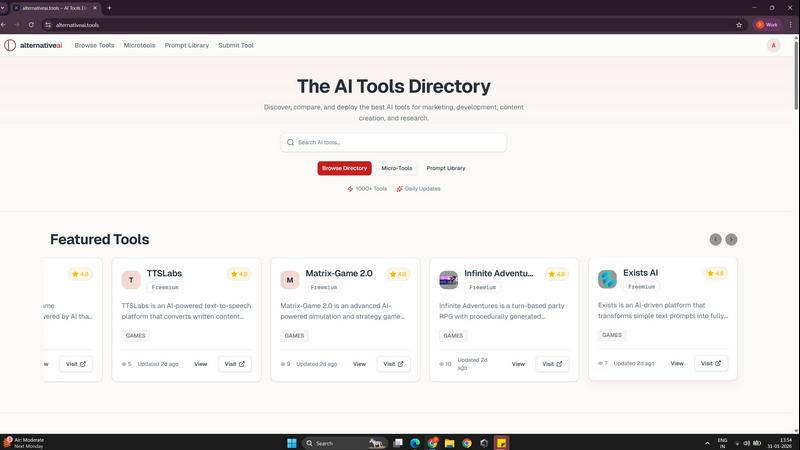The height and width of the screenshot is (450, 800).
Task: Click the Daily Updates sparkle icon
Action: tap(399, 189)
